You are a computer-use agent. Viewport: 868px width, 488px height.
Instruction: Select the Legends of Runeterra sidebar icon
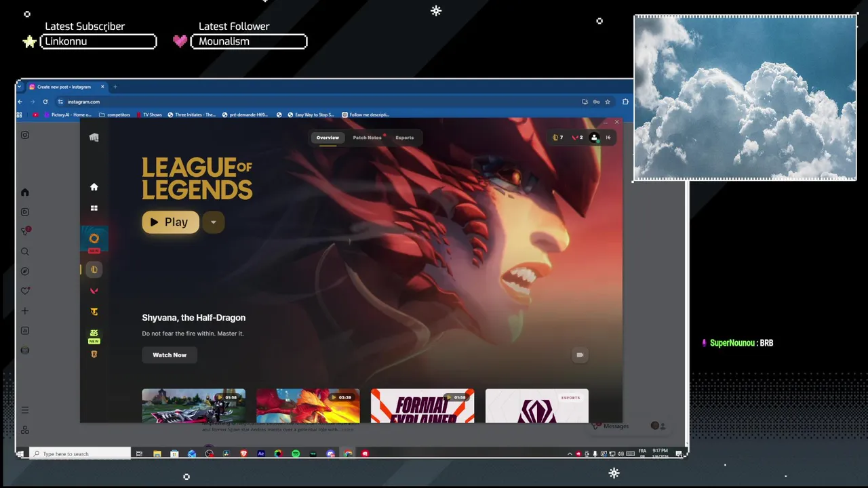94,354
